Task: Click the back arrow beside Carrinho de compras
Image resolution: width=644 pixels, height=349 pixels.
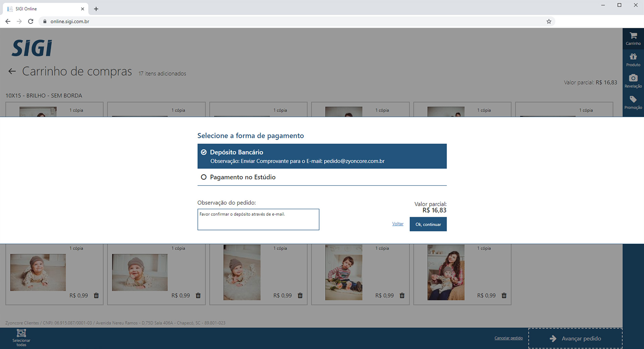Action: pos(12,71)
